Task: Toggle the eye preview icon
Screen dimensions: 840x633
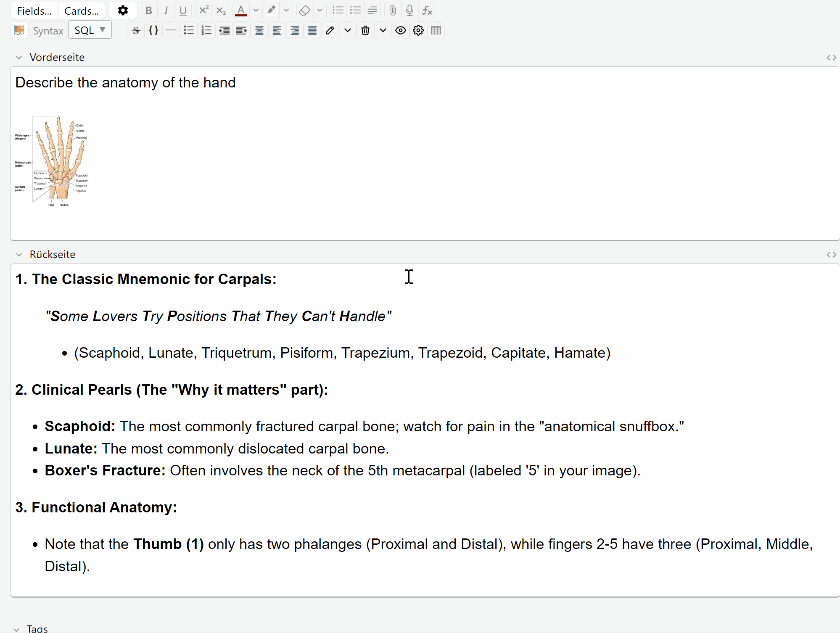Action: coord(401,30)
